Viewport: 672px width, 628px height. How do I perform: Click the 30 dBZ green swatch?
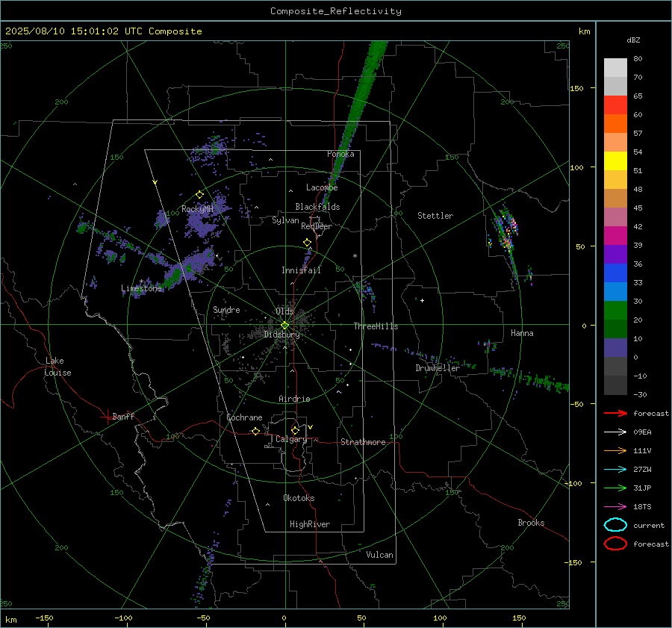615,310
